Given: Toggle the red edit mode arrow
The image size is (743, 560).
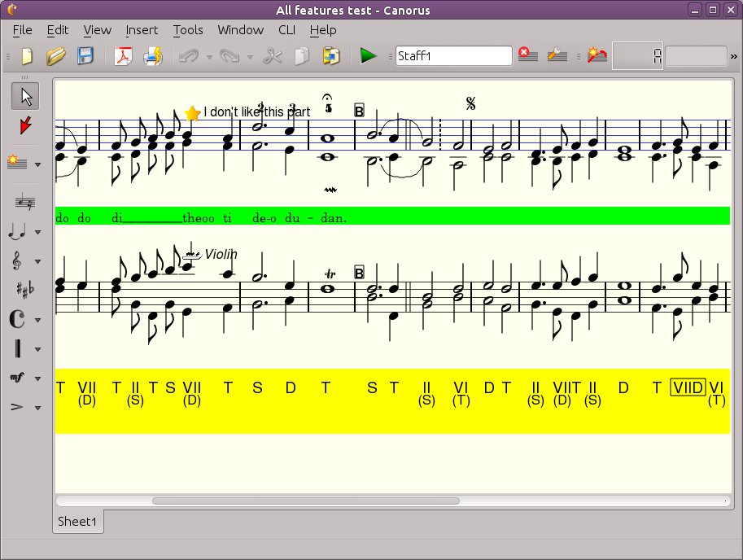Looking at the screenshot, I should 25,125.
